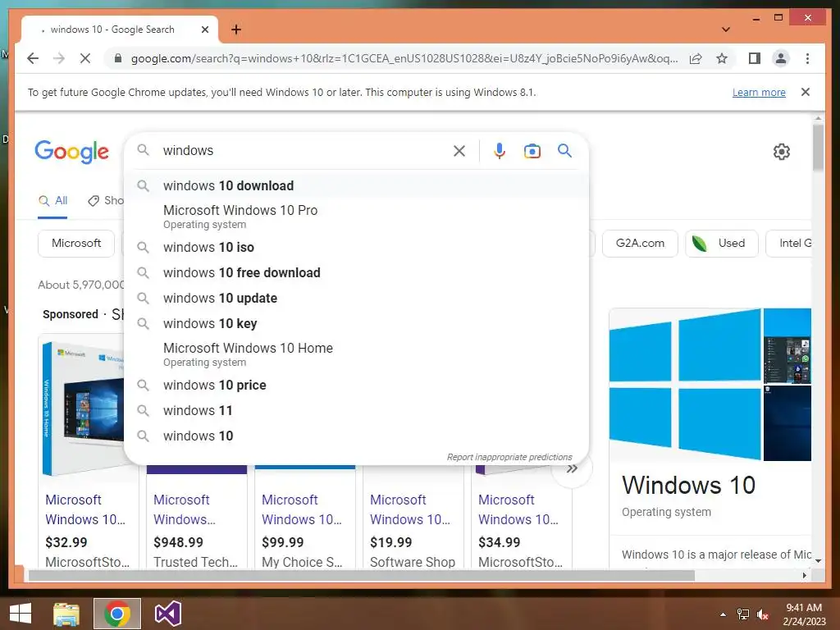Open a new tab with the plus button
Viewport: 840px width, 630px height.
pos(236,30)
